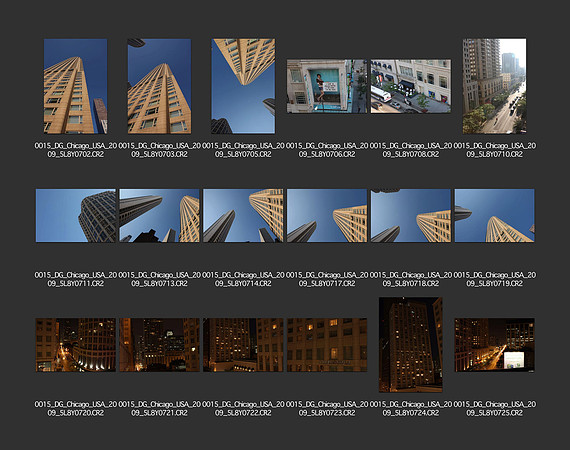Select thumbnail of image SL8Y0713.CR2
The width and height of the screenshot is (570, 450).
159,216
